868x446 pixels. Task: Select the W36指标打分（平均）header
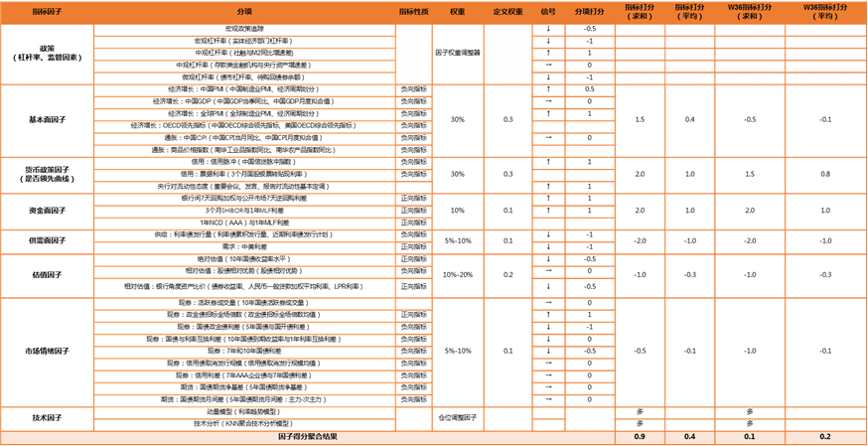tap(826, 12)
